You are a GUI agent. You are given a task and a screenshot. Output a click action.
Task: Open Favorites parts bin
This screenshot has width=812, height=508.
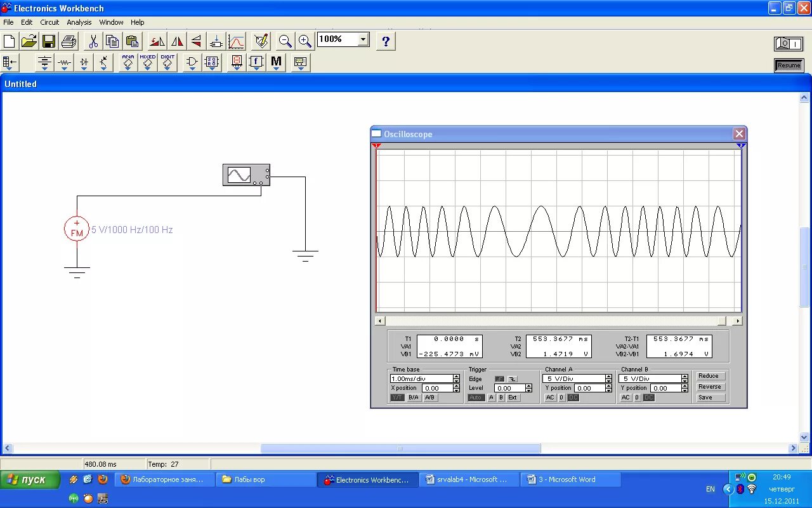(11, 62)
